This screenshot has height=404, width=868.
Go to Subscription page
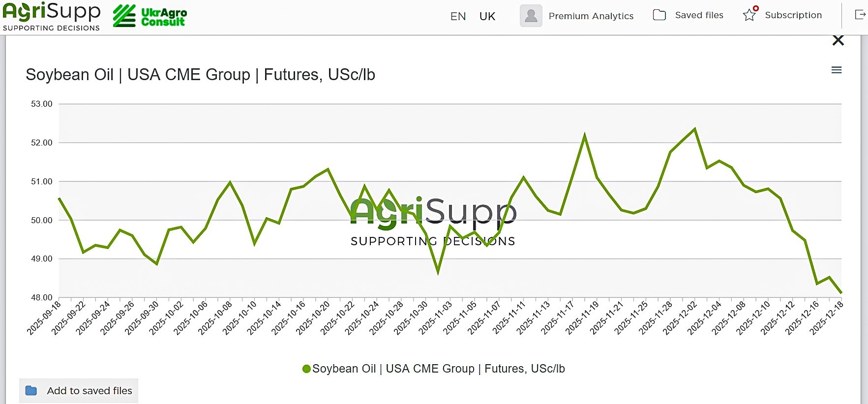click(x=793, y=15)
